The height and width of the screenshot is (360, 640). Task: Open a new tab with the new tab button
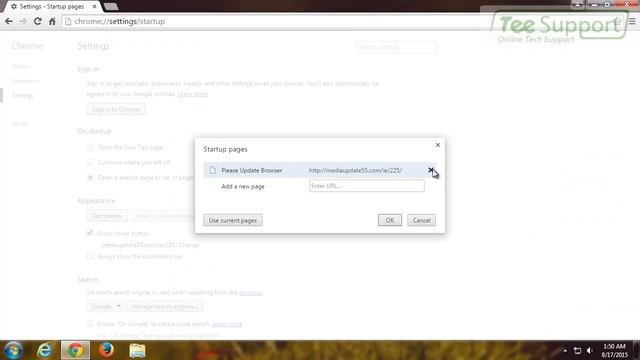(111, 7)
